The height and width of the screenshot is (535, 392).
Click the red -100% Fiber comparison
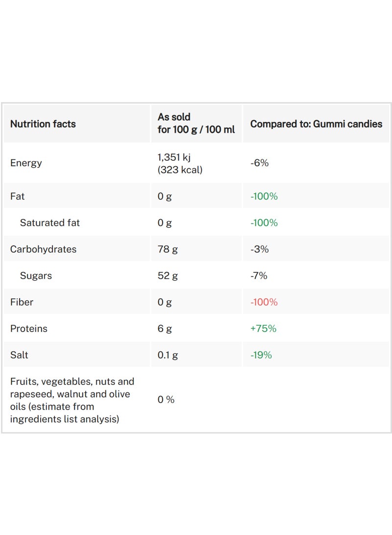click(x=264, y=302)
